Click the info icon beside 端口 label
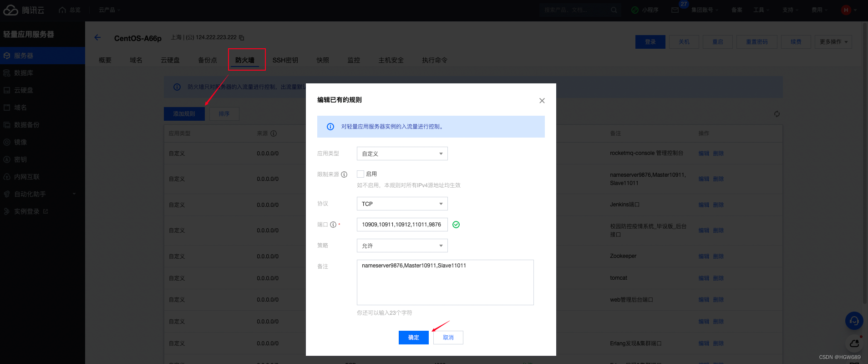 pyautogui.click(x=333, y=225)
